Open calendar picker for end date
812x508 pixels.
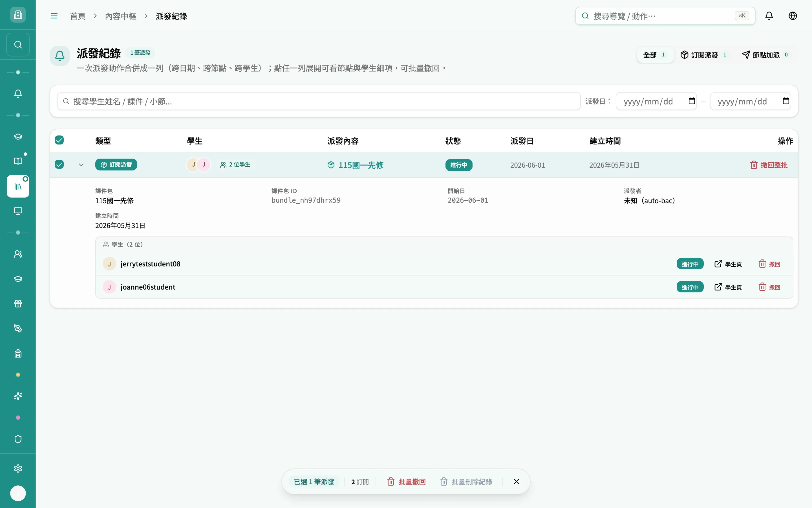(786, 101)
